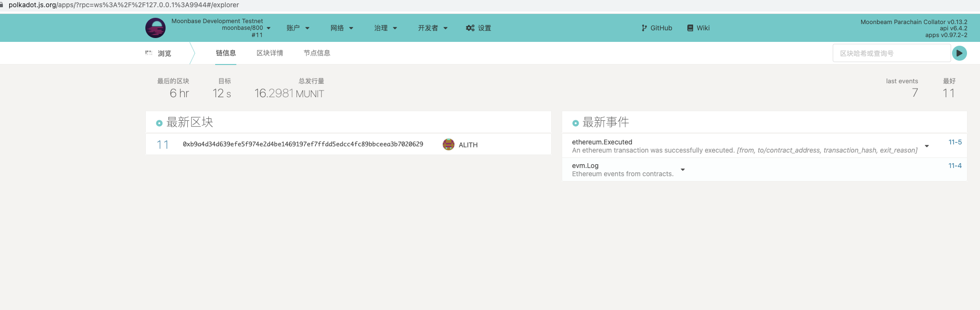
Task: Click the Moonbase network logo icon
Action: point(155,28)
